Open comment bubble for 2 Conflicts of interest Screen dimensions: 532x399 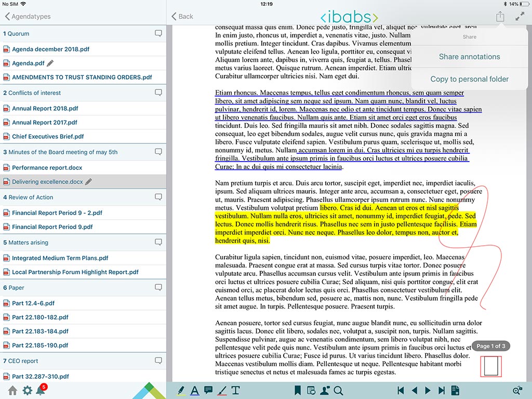(158, 92)
